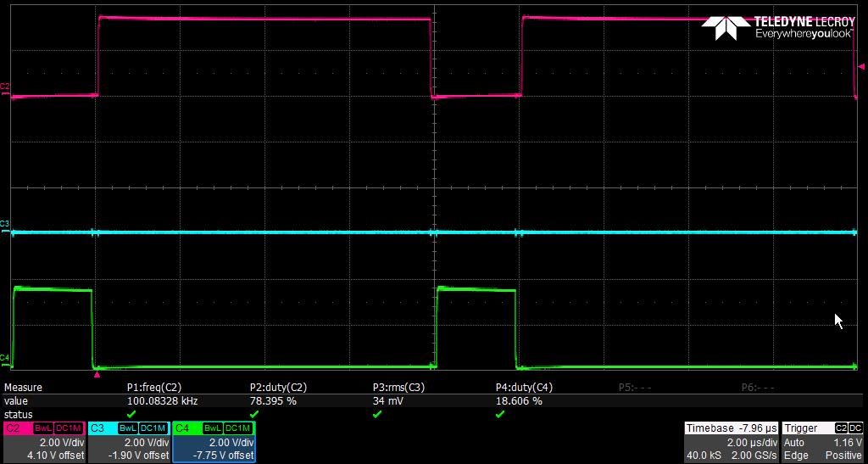Screen dimensions: 868x464
Task: Click the DC1M badge in the C2 descriptor
Action: click(x=69, y=428)
